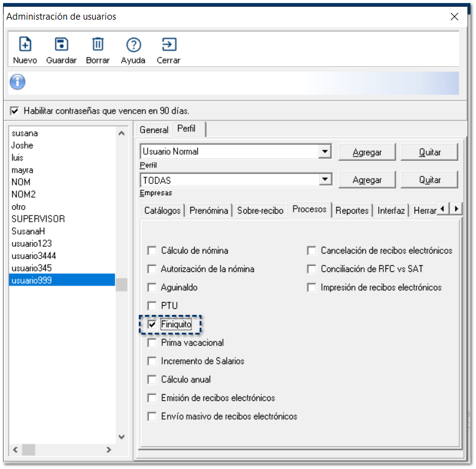Viewport: 476px width, 469px height.
Task: Enable Cálculo de nómina checkbox
Action: [152, 250]
